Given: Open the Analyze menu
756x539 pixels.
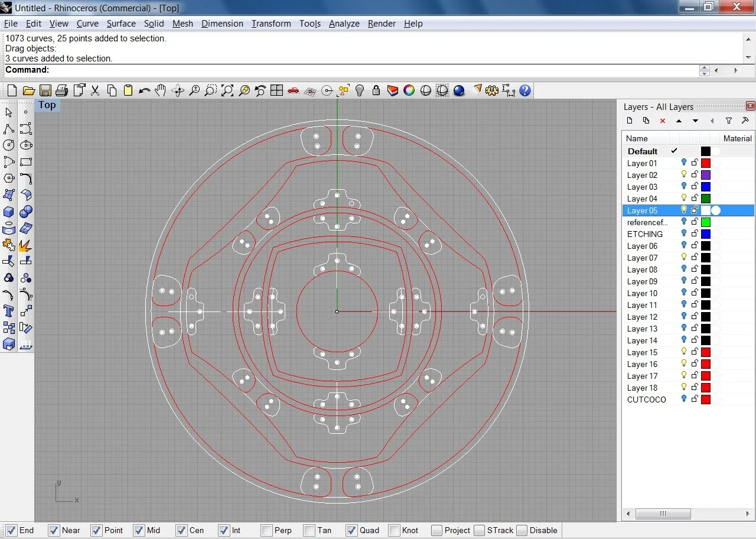Looking at the screenshot, I should click(344, 24).
